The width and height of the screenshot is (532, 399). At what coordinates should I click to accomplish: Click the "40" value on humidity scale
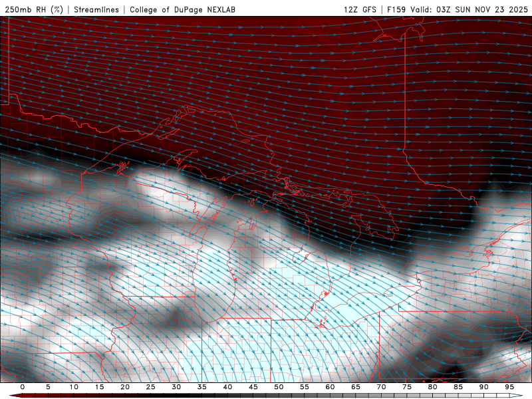coord(227,387)
